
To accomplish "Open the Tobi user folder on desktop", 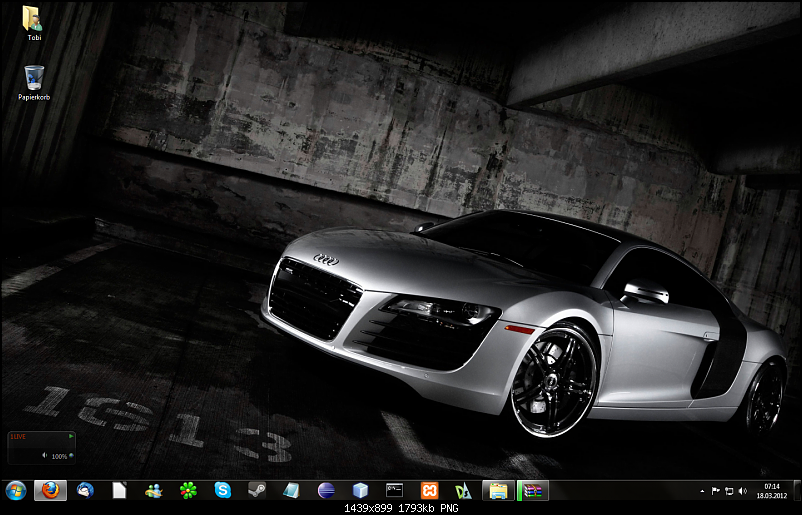I will [x=34, y=24].
